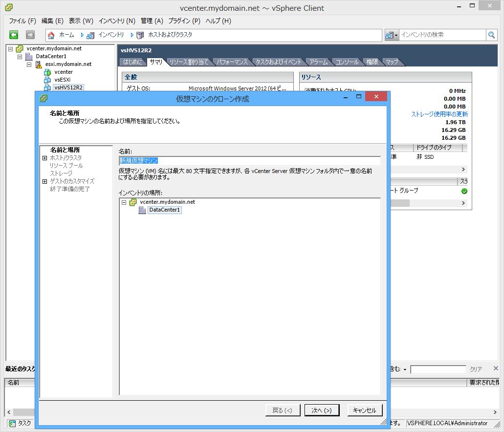
Task: Switch to the リソース割り当て tab
Action: (x=189, y=62)
